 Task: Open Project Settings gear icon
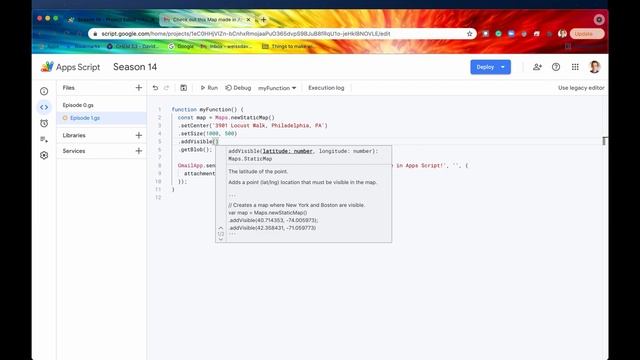(44, 155)
